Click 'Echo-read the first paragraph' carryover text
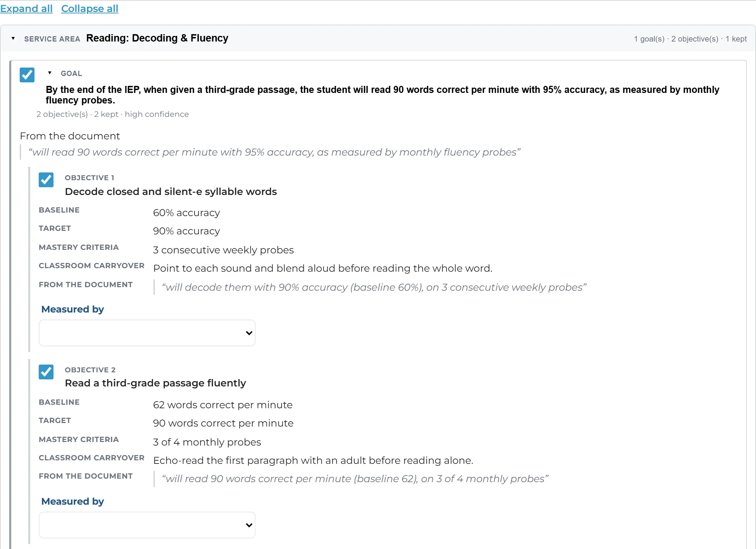The height and width of the screenshot is (549, 756). [313, 461]
